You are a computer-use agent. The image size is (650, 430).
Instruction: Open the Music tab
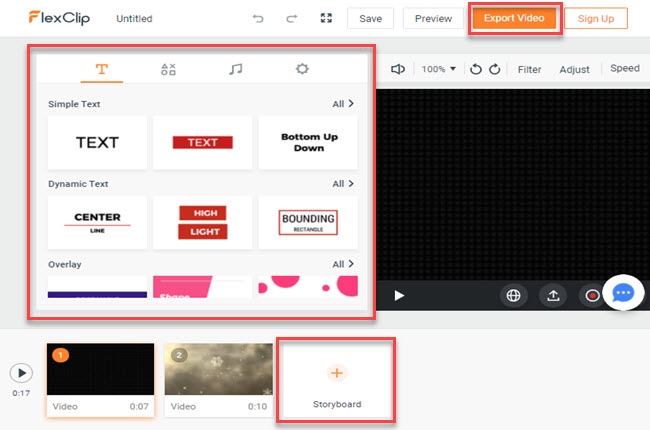pyautogui.click(x=235, y=69)
